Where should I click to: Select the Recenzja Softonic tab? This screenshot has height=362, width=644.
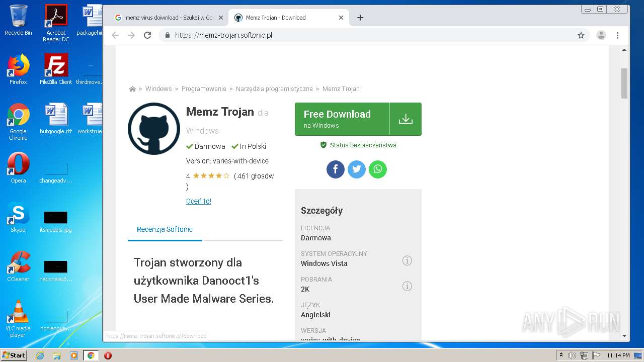(x=165, y=229)
